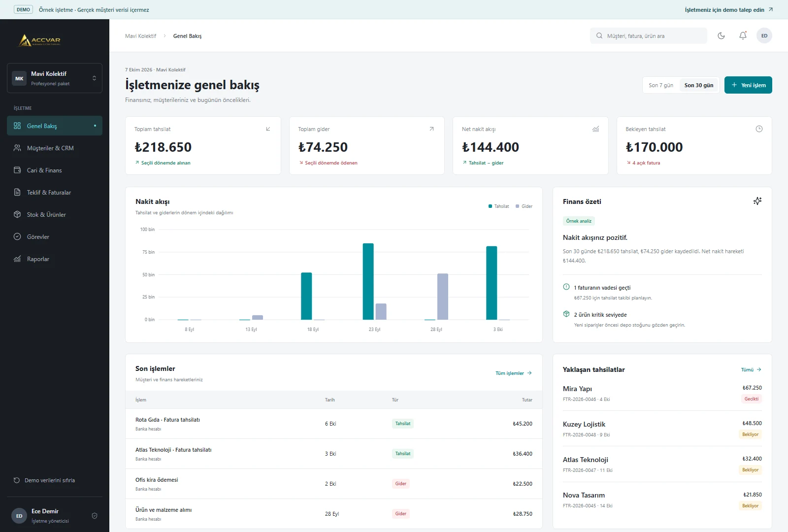788x532 pixels.
Task: Click the Yeni işlem button
Action: click(748, 85)
